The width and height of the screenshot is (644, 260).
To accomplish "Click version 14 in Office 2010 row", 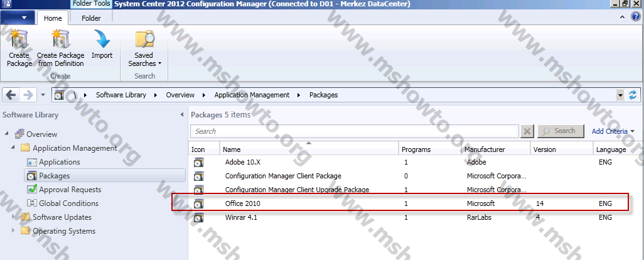I will point(540,203).
